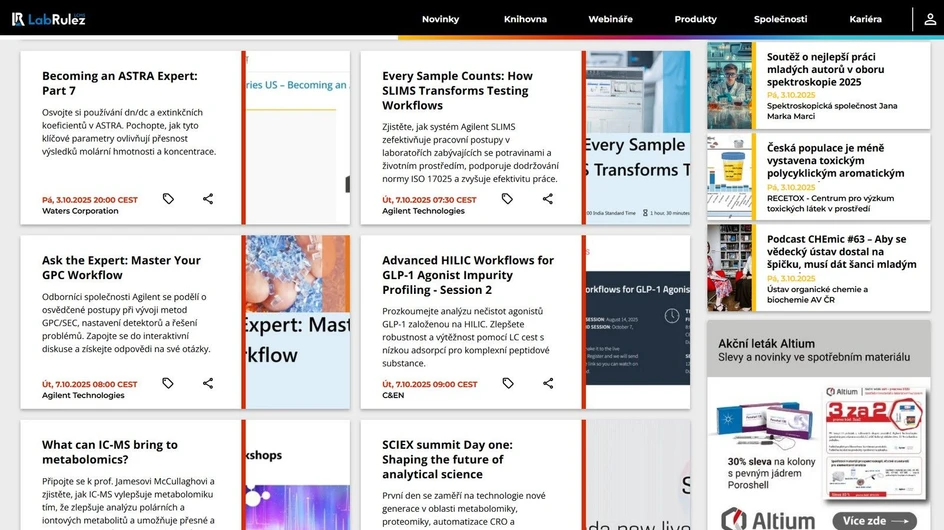Open Every Sample Counts SLIMS webinar title
Image resolution: width=944 pixels, height=530 pixels.
(458, 90)
